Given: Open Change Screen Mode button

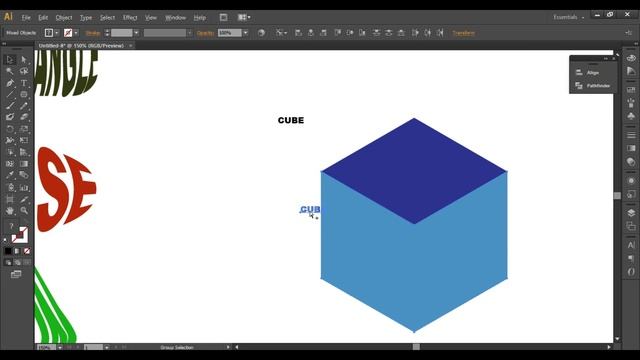Looking at the screenshot, I should coord(16,274).
